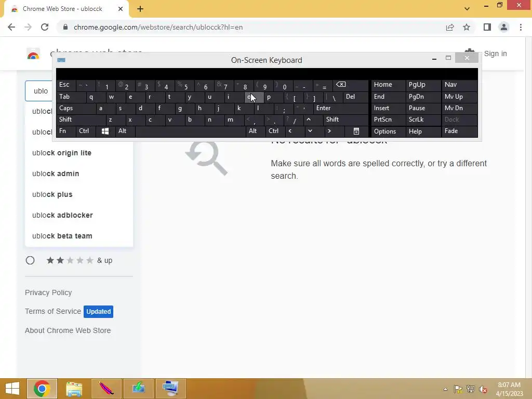Open File Explorer from the taskbar
The image size is (532, 399).
(x=74, y=389)
